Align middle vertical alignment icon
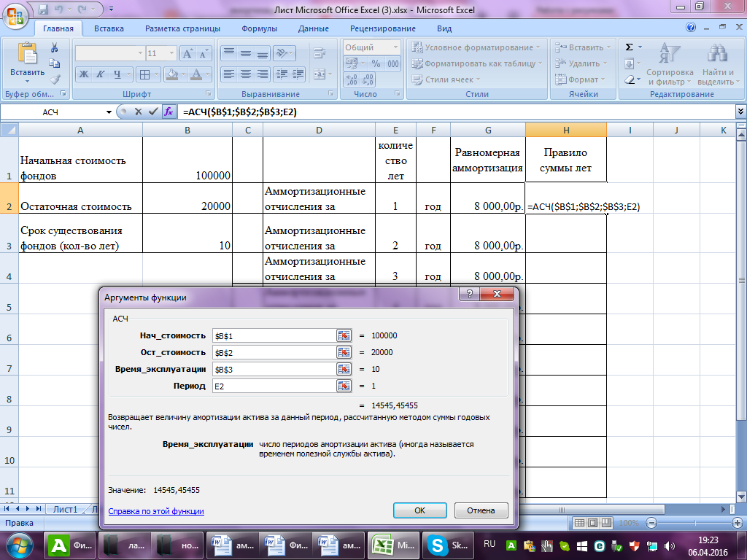This screenshot has width=747, height=560. coord(246,53)
